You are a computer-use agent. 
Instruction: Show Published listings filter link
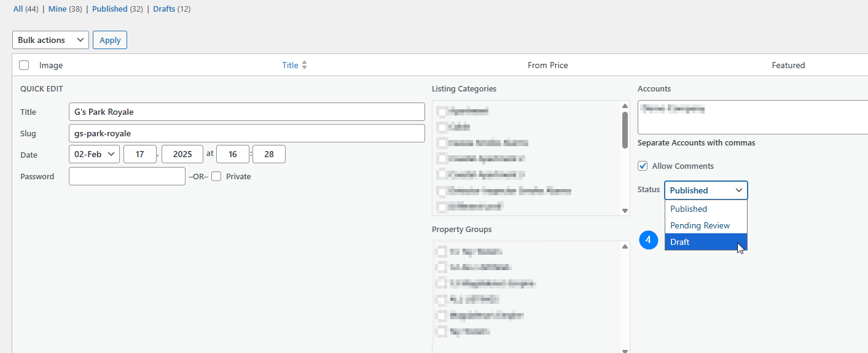pos(109,9)
